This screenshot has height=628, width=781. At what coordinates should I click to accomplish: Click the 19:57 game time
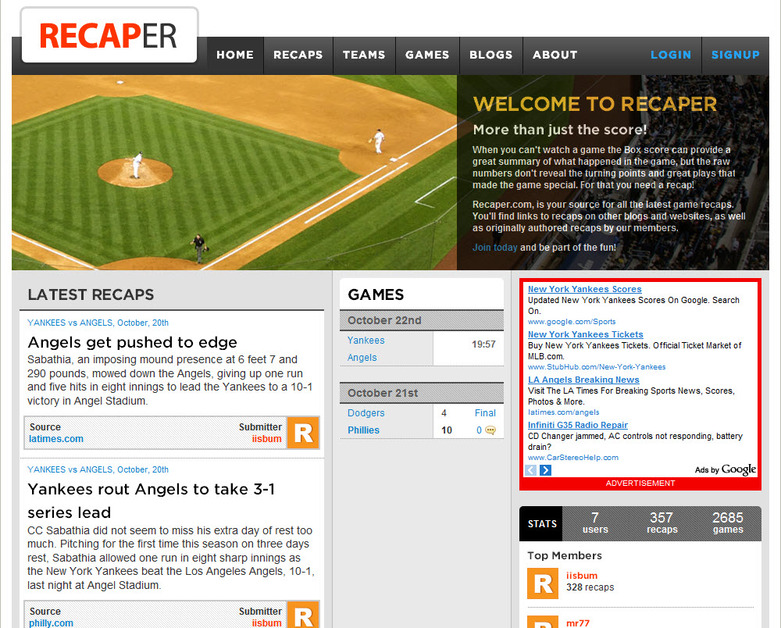(483, 344)
